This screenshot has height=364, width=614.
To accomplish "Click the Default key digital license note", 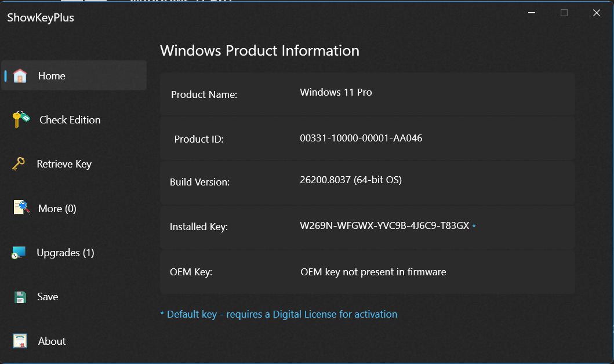I will (x=279, y=314).
